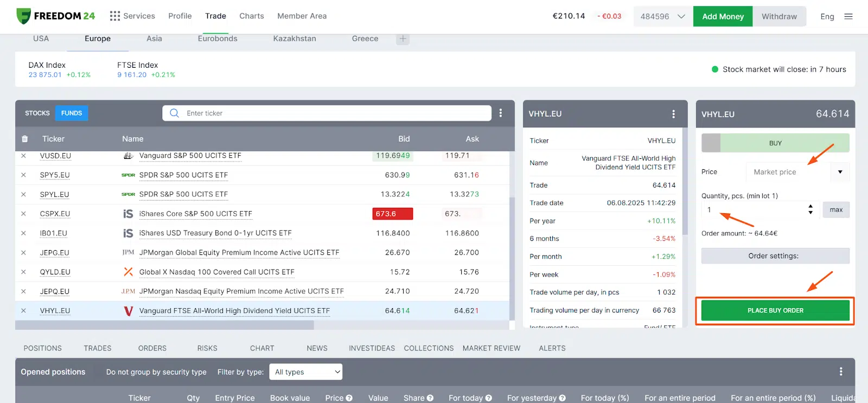The width and height of the screenshot is (868, 403).
Task: Open the Member Area
Action: click(302, 16)
